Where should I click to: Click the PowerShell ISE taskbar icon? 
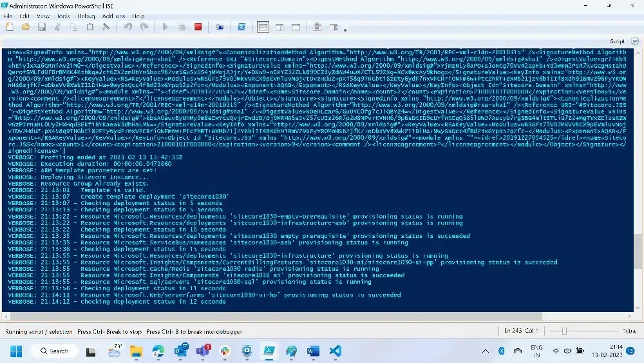(269, 351)
